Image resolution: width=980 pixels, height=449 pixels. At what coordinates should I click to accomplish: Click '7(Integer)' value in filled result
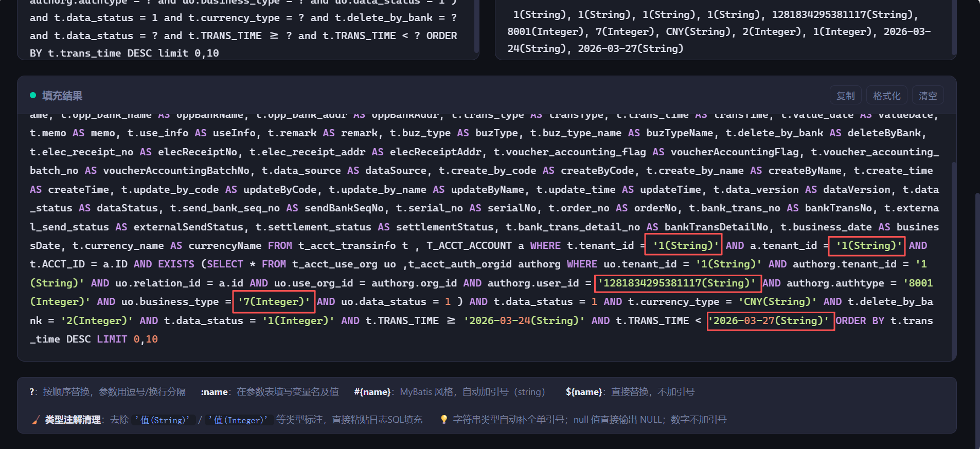click(274, 302)
